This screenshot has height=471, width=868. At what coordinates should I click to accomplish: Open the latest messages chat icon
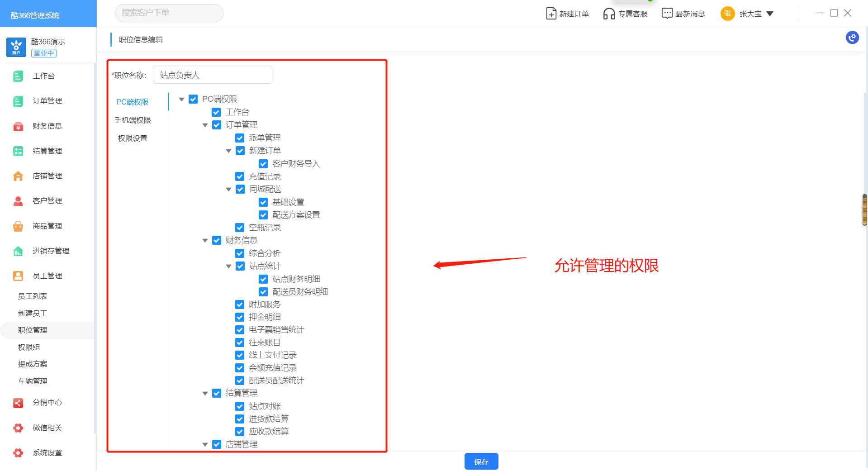667,14
